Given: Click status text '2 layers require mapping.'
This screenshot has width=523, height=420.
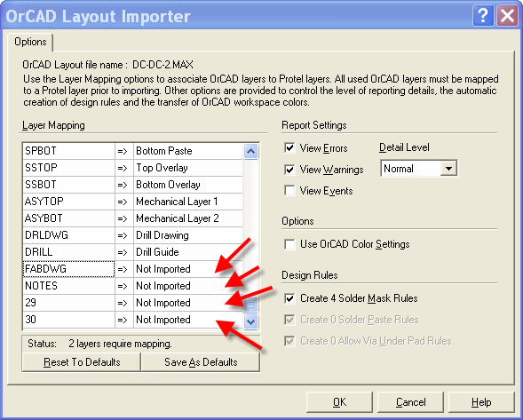Looking at the screenshot, I should [121, 344].
